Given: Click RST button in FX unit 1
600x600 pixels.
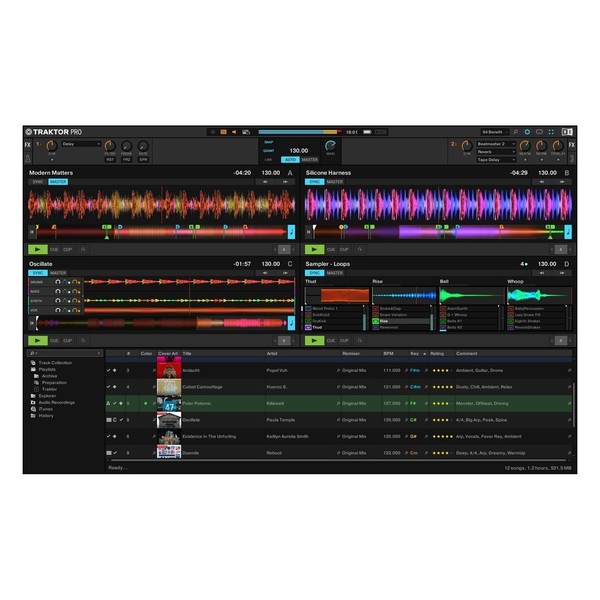Looking at the screenshot, I should (x=110, y=160).
